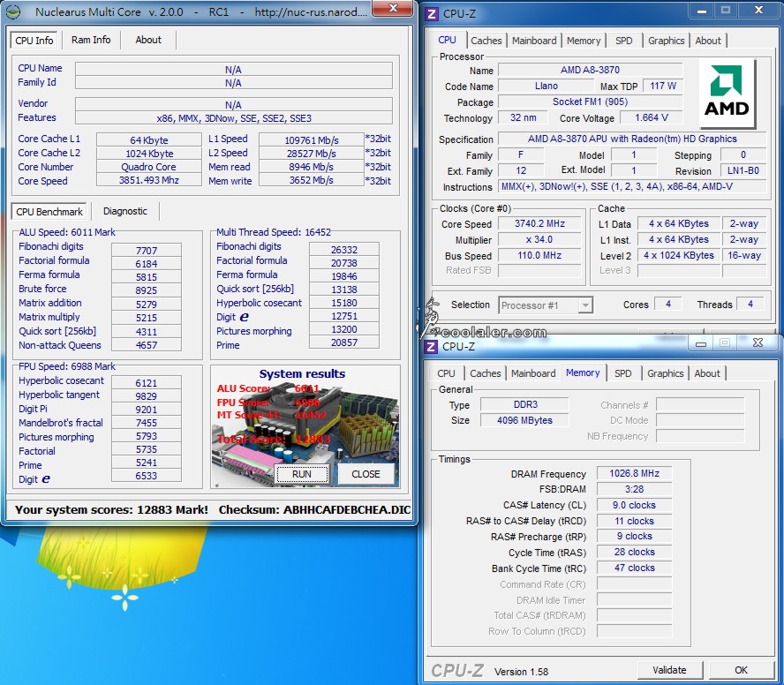The image size is (784, 685).
Task: Click the Bank Cycle Time value 47 clocks
Action: click(x=635, y=568)
